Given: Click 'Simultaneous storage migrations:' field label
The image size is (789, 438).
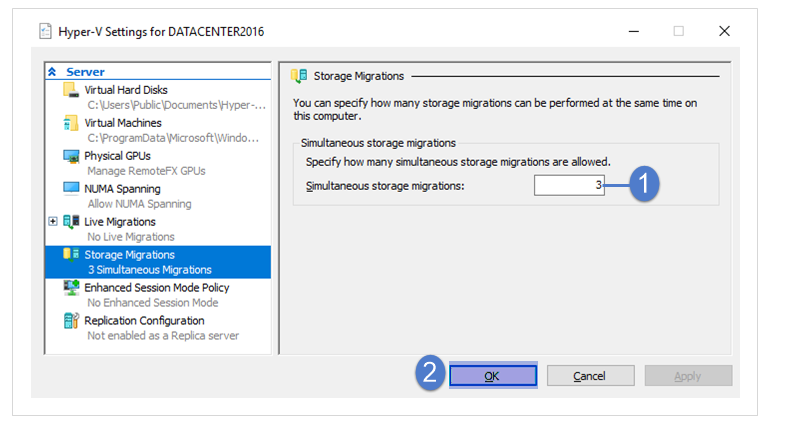Looking at the screenshot, I should click(385, 186).
